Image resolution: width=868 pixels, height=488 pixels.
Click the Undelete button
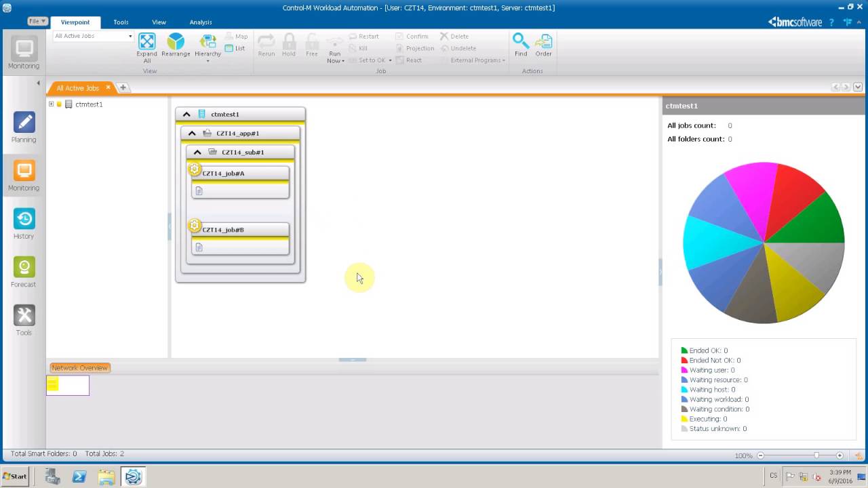click(x=458, y=48)
